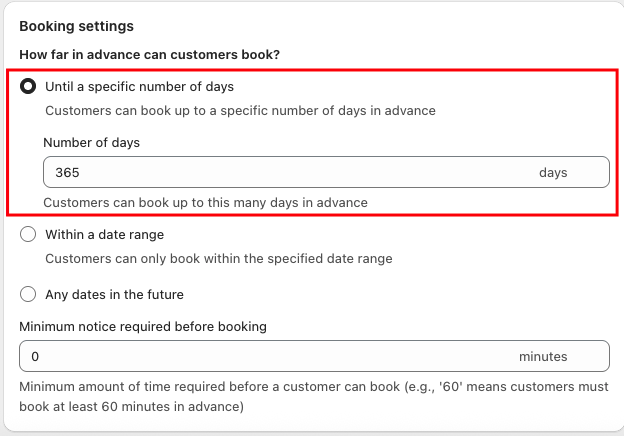Click the "Within a date range" label text
Image resolution: width=624 pixels, height=436 pixels.
(x=104, y=235)
